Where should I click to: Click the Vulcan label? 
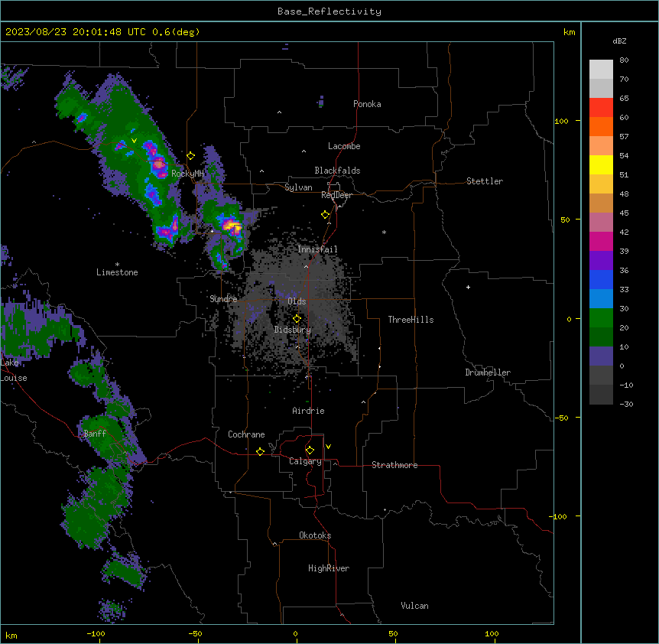[414, 606]
